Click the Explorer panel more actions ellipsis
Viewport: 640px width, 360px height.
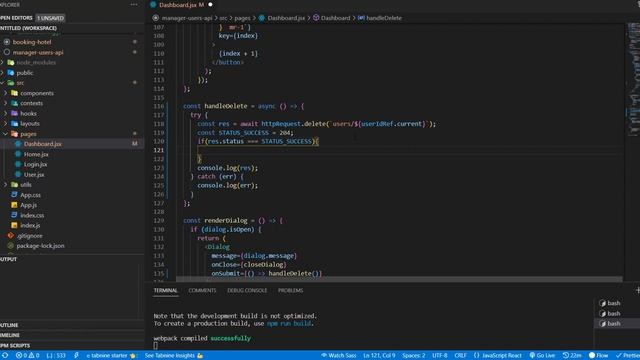tap(134, 4)
